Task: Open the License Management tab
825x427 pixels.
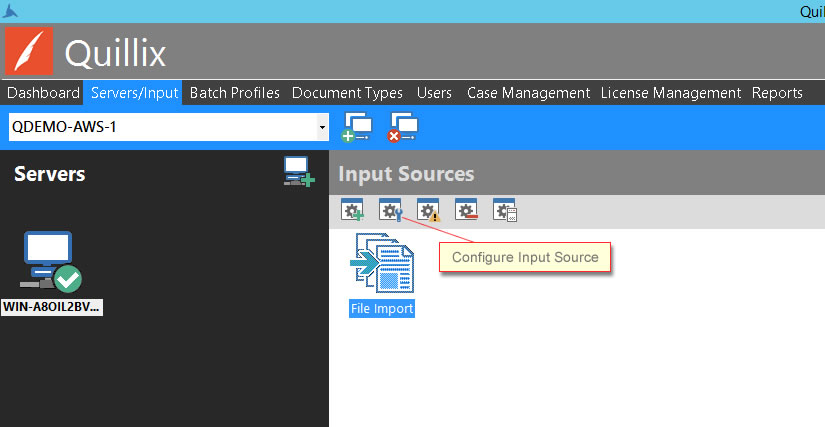Action: pyautogui.click(x=671, y=93)
